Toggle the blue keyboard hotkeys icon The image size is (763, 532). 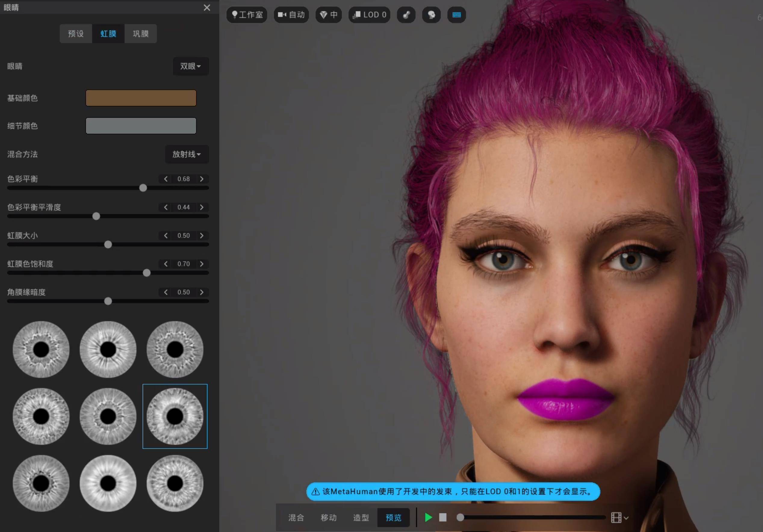click(456, 15)
